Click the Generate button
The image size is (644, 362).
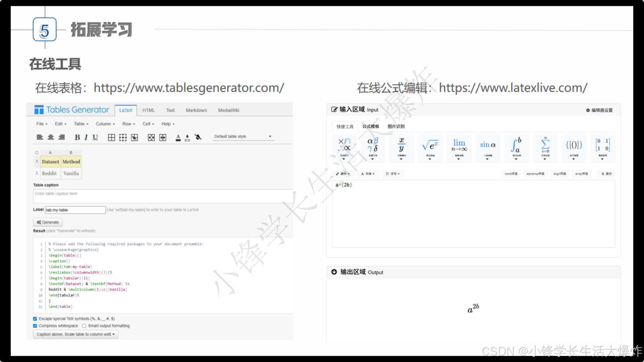click(48, 222)
